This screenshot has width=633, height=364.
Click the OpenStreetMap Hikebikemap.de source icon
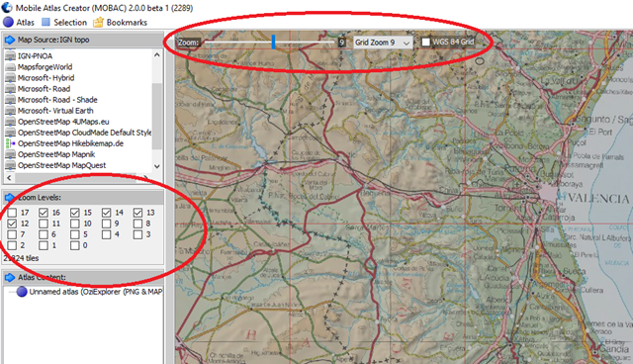tap(10, 143)
